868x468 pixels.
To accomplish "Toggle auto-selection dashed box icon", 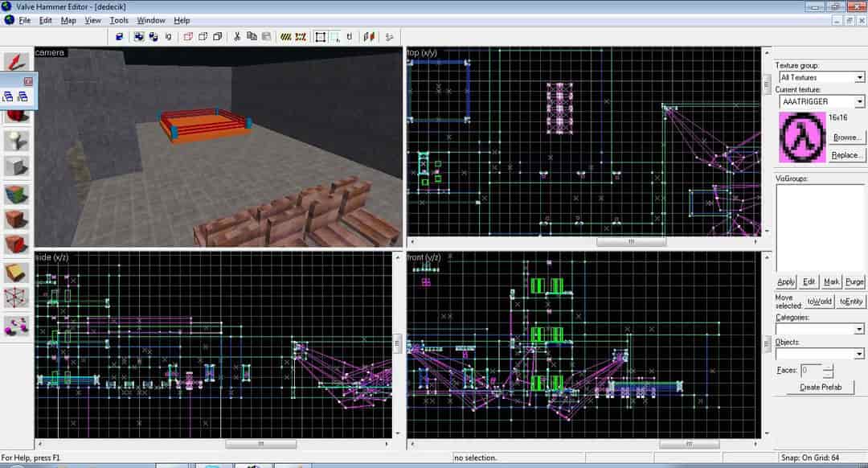I will [335, 36].
